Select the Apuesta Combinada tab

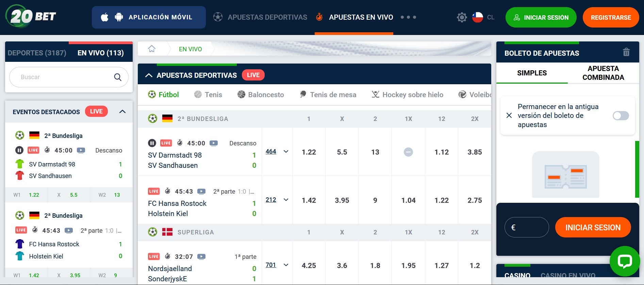coord(603,73)
